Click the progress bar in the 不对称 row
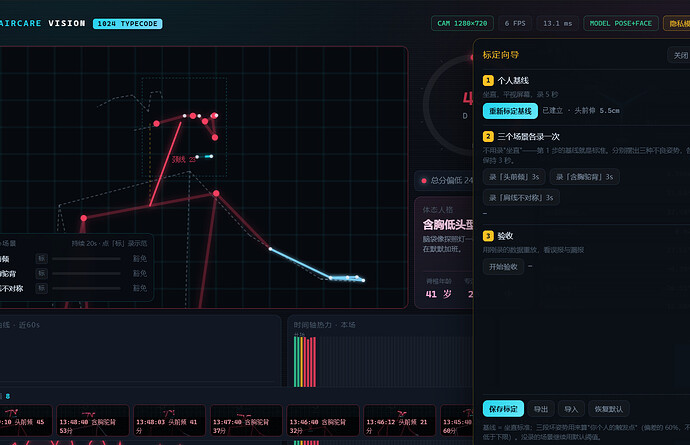The height and width of the screenshot is (445, 690). 86,288
